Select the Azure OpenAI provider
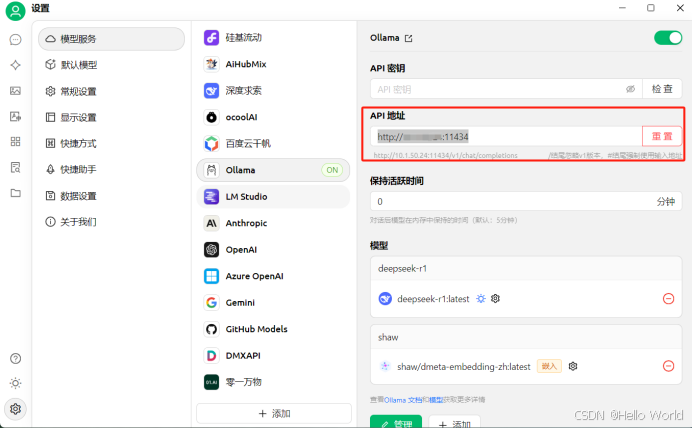Image resolution: width=692 pixels, height=429 pixels. [273, 276]
